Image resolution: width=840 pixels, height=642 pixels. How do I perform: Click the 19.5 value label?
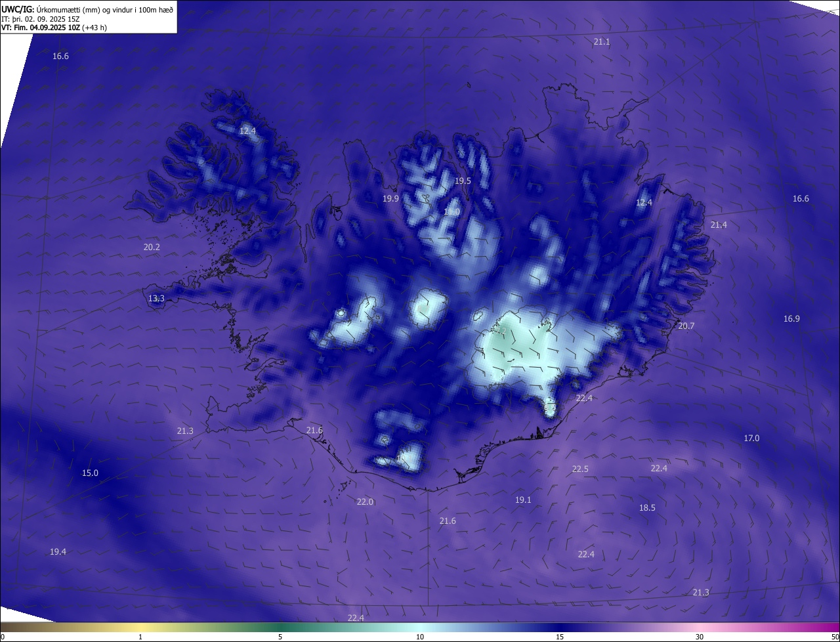click(463, 181)
